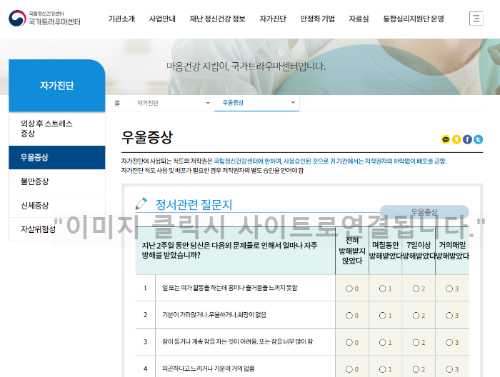This screenshot has width=500, height=377.
Task: Open 사업안내 in top navigation
Action: point(162,19)
